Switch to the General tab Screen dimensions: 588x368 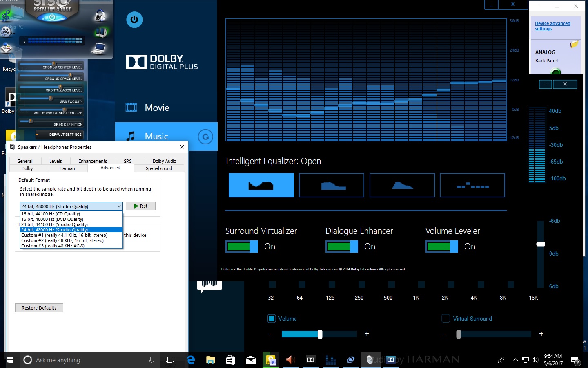coord(25,161)
